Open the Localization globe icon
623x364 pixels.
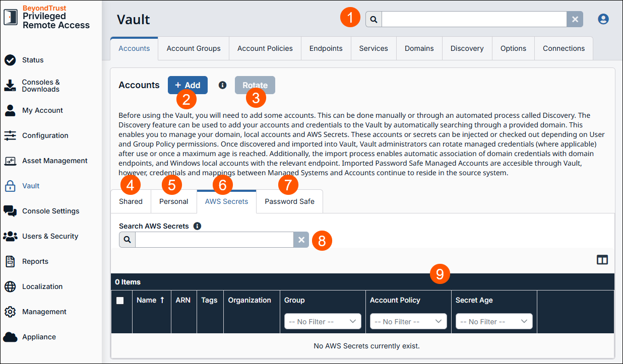(x=11, y=286)
